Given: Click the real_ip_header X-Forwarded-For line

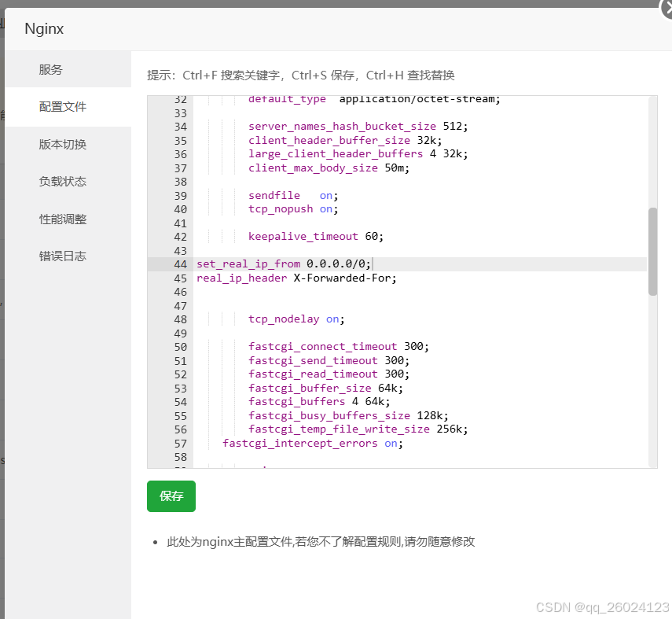Looking at the screenshot, I should coord(296,278).
